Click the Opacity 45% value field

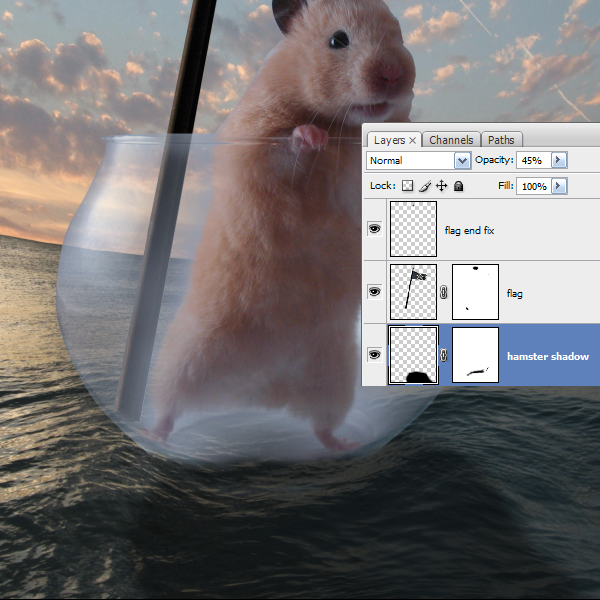[x=532, y=160]
